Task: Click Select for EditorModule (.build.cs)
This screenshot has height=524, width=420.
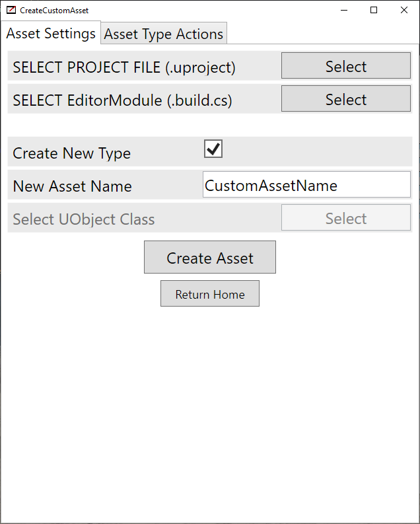Action: pyautogui.click(x=346, y=98)
